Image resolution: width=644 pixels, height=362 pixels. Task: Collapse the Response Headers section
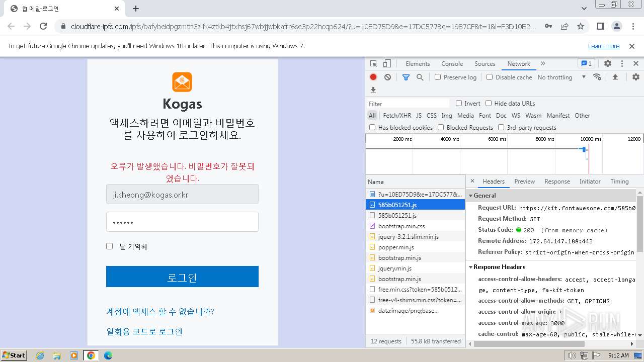coord(471,267)
